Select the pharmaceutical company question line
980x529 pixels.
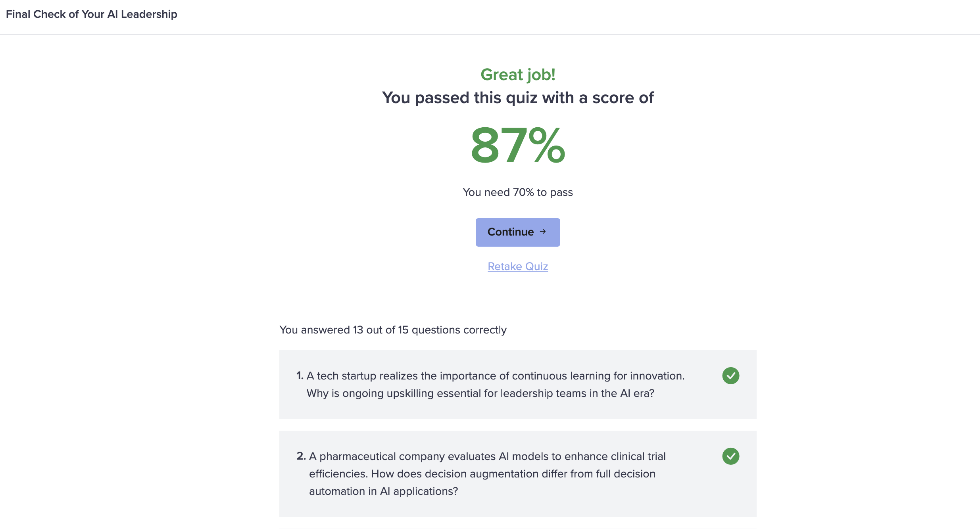487,456
